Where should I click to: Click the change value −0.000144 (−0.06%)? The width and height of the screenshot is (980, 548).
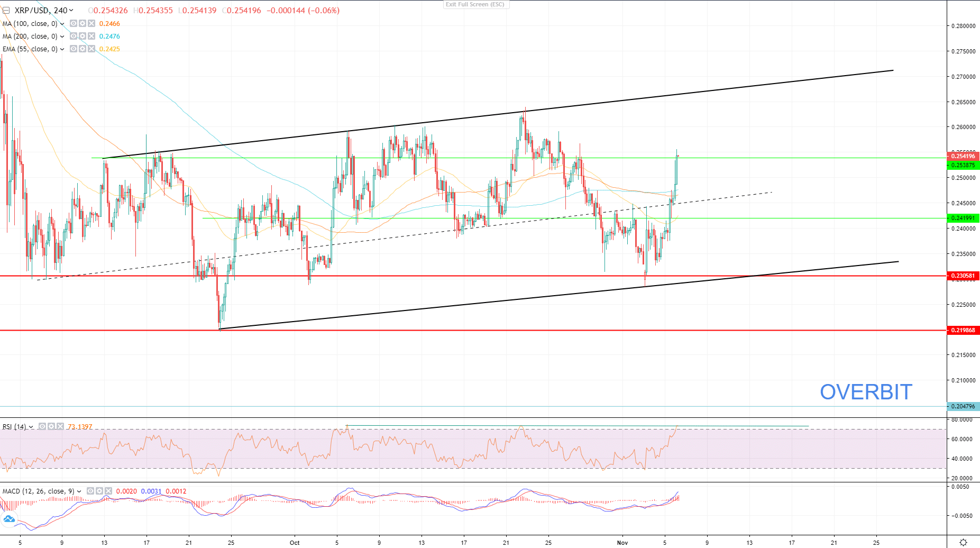[x=303, y=11]
